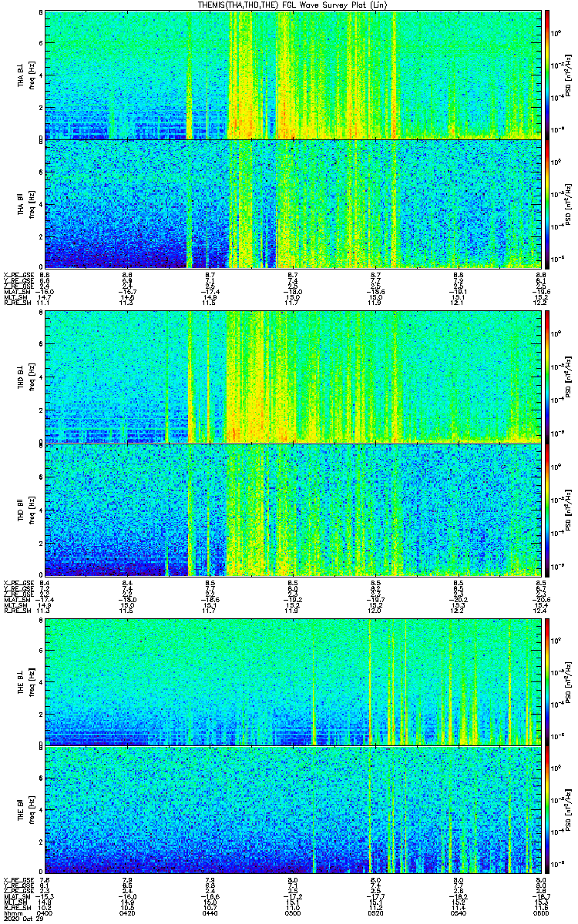Click the PSD color bar beside THD B-perpendicular
Image resolution: width=578 pixels, height=924 pixels.
[x=546, y=376]
